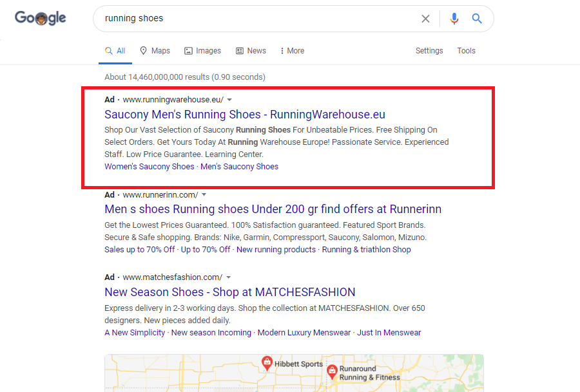Clear the search box with the X icon
This screenshot has height=392, width=580.
pyautogui.click(x=425, y=19)
